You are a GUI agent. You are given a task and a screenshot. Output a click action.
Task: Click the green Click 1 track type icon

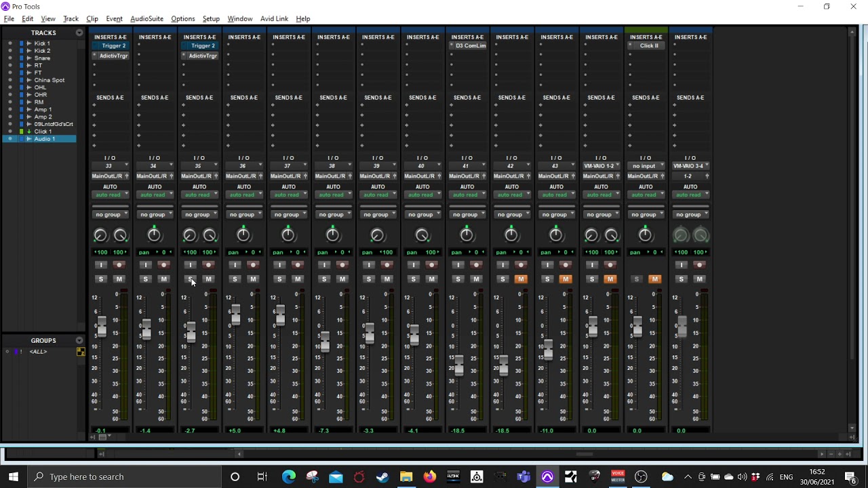(29, 131)
